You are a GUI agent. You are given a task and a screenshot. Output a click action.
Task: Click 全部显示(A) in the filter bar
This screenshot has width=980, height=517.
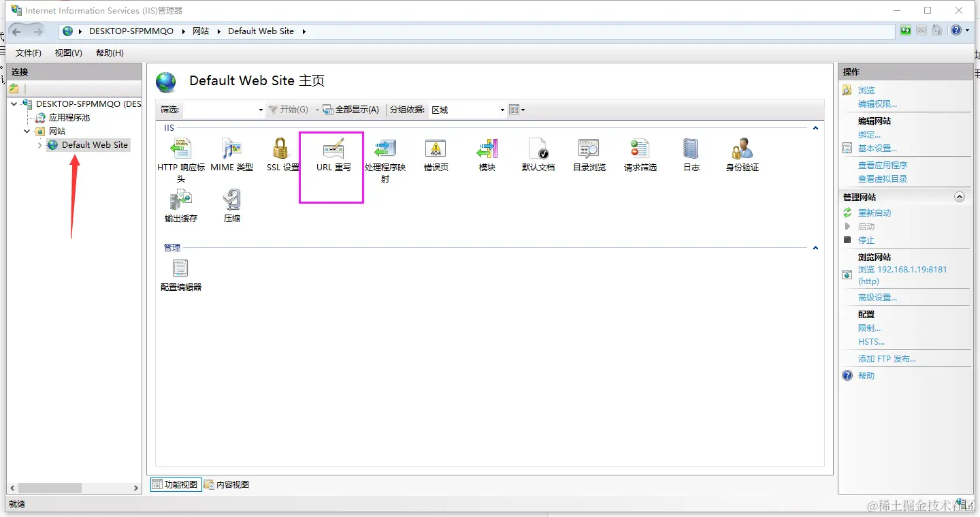350,110
